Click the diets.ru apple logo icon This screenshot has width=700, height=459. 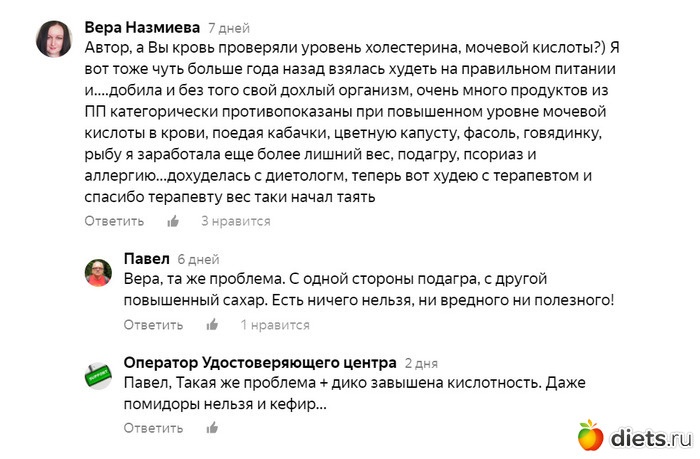[590, 434]
